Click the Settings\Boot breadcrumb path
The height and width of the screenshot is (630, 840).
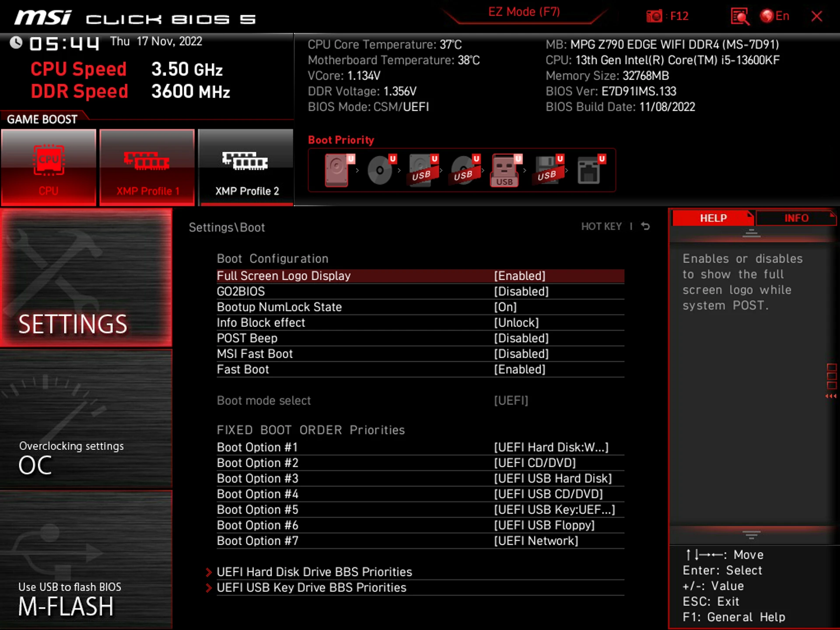227,227
